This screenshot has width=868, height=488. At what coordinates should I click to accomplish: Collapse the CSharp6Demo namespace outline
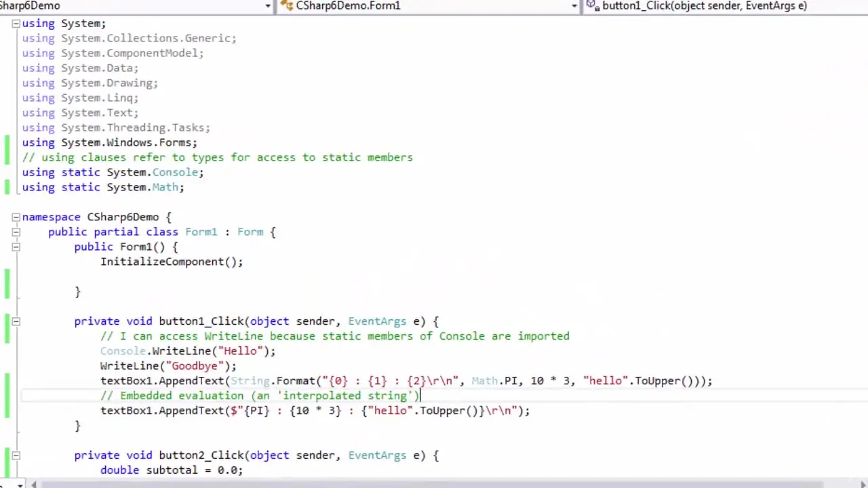tap(16, 218)
